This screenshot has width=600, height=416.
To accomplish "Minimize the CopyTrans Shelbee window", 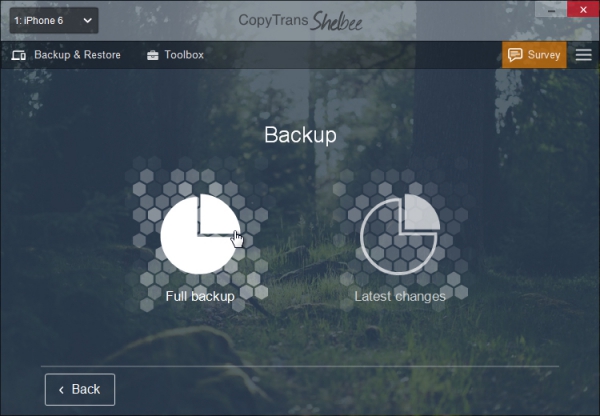I will (x=551, y=9).
